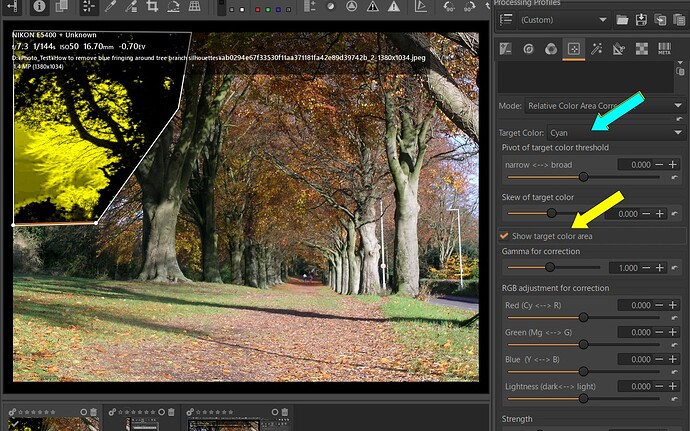690x431 pixels.
Task: Rotate image left 90 degrees
Action: pyautogui.click(x=449, y=6)
